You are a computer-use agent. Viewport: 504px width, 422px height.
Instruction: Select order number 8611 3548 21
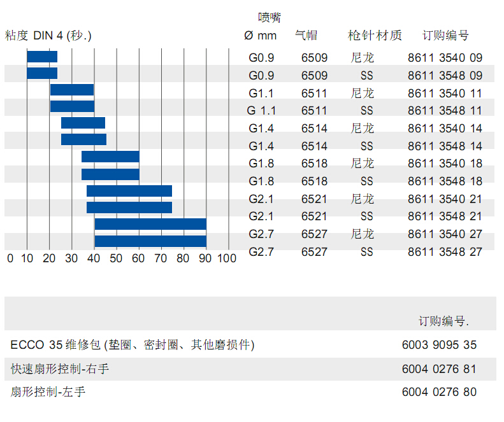point(445,216)
